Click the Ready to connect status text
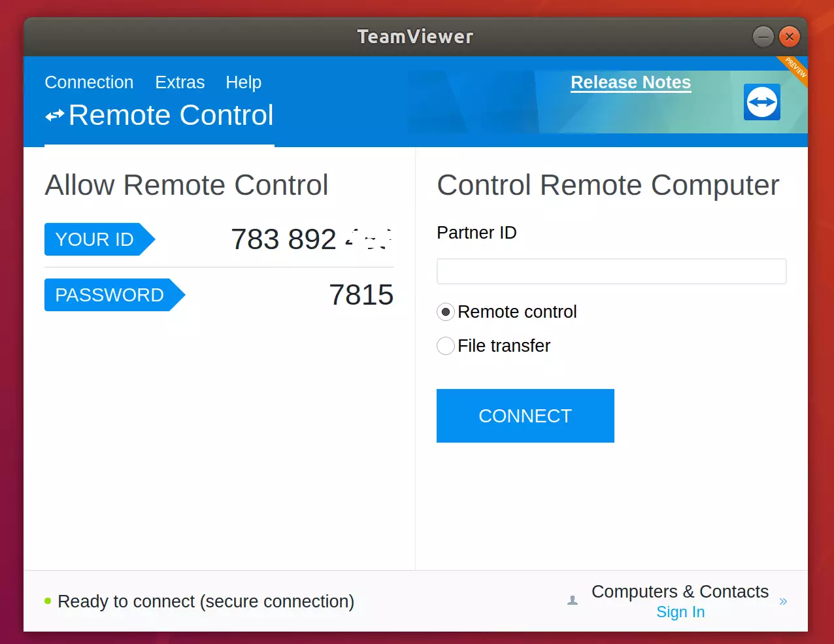The image size is (834, 644). [x=206, y=602]
